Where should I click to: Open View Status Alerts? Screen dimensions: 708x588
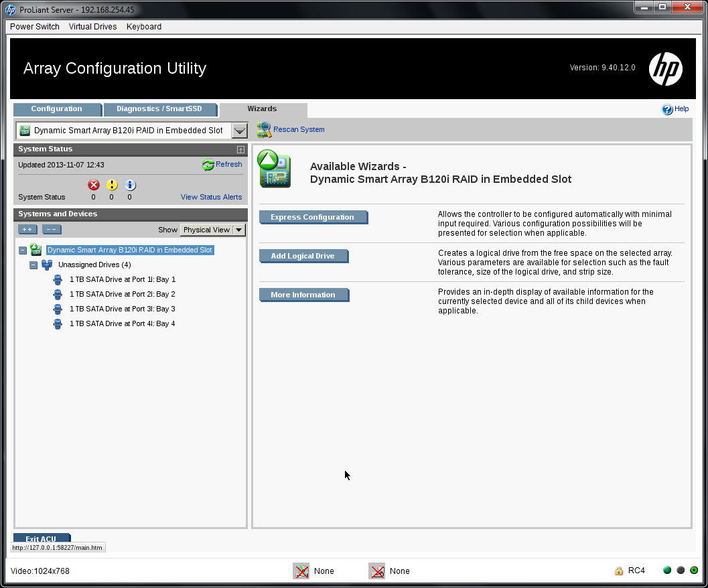pos(211,197)
